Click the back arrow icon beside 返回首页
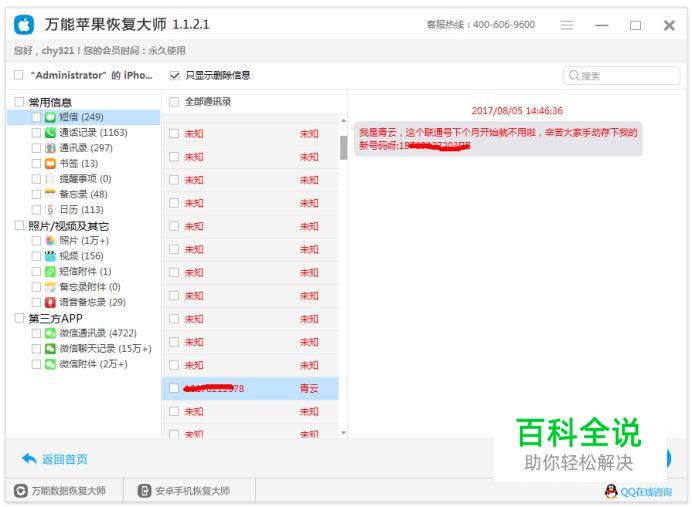This screenshot has height=507, width=692. 29,459
